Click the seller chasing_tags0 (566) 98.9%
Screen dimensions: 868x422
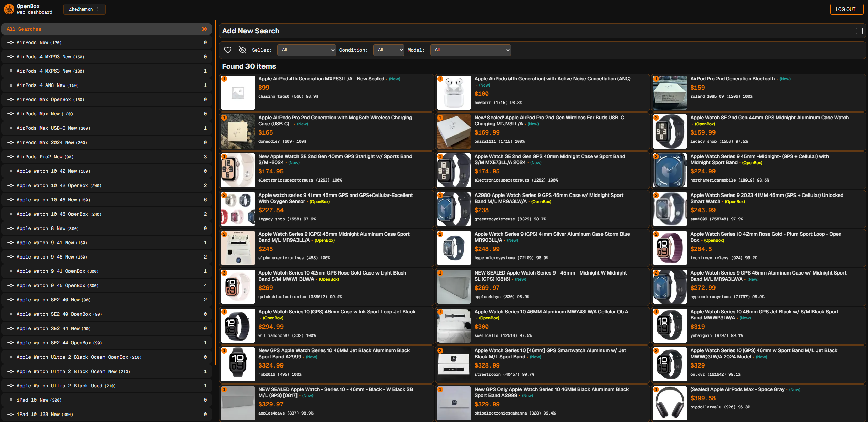click(x=288, y=96)
